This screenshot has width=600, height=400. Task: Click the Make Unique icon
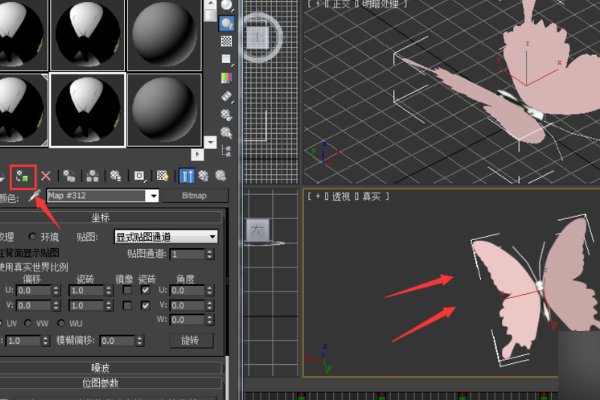coord(92,176)
